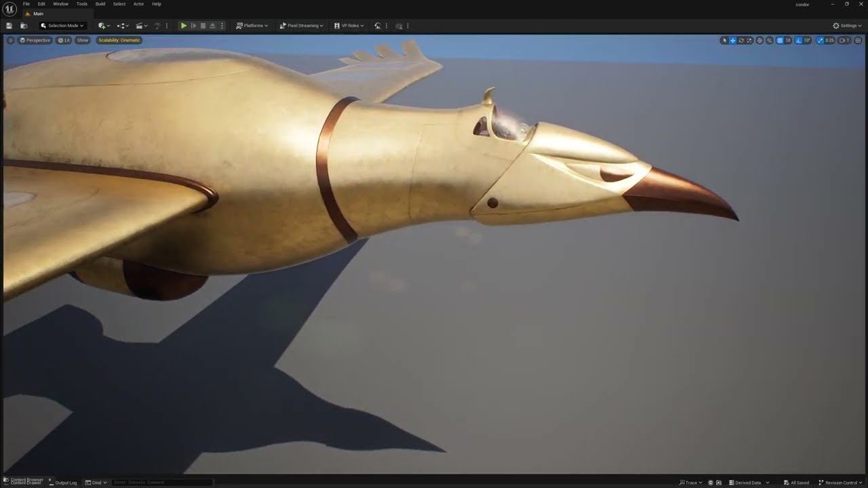Open the Select menu

119,4
